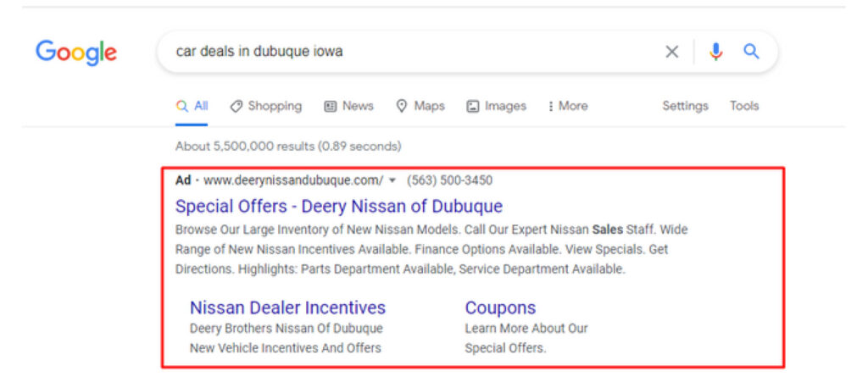Click the blue magnifying glass search icon

[751, 52]
